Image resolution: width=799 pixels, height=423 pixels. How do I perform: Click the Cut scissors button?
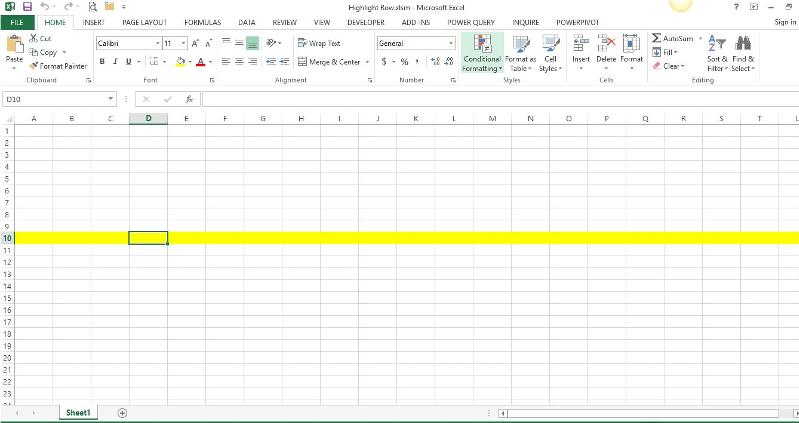pos(40,38)
